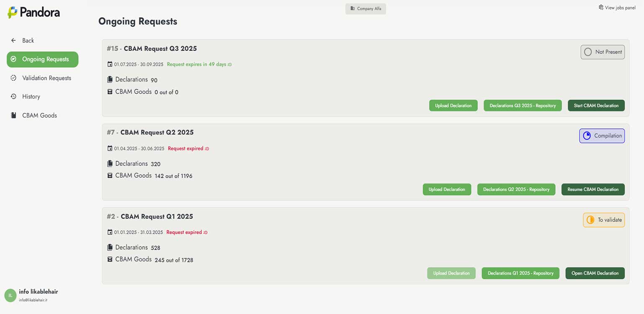The width and height of the screenshot is (644, 314).
Task: Click the IL user avatar
Action: click(x=10, y=295)
